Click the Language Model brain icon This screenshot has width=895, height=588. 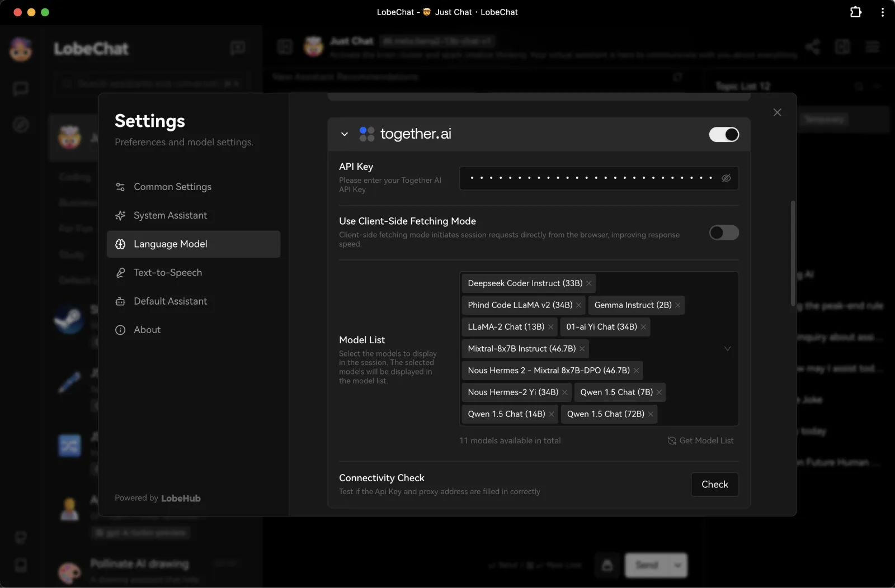coord(120,244)
